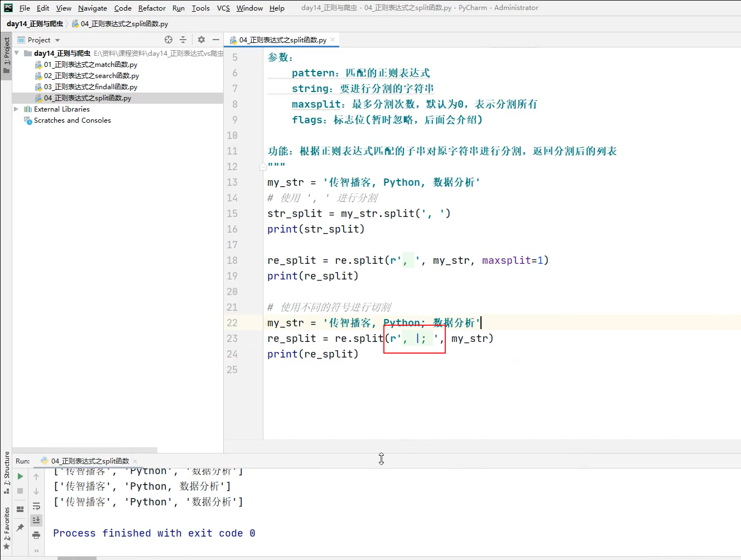This screenshot has height=560, width=741.
Task: Open 02_正则表达式之search函数.py in tree
Action: (x=92, y=75)
